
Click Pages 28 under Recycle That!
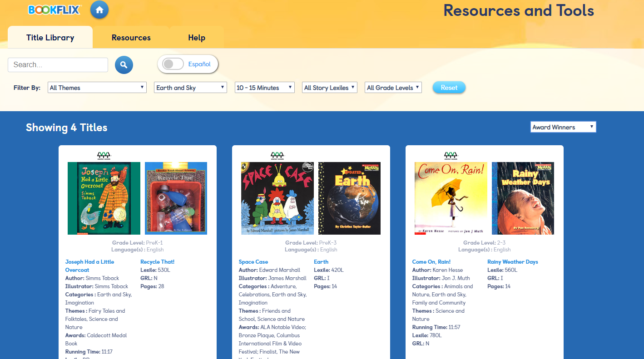152,286
